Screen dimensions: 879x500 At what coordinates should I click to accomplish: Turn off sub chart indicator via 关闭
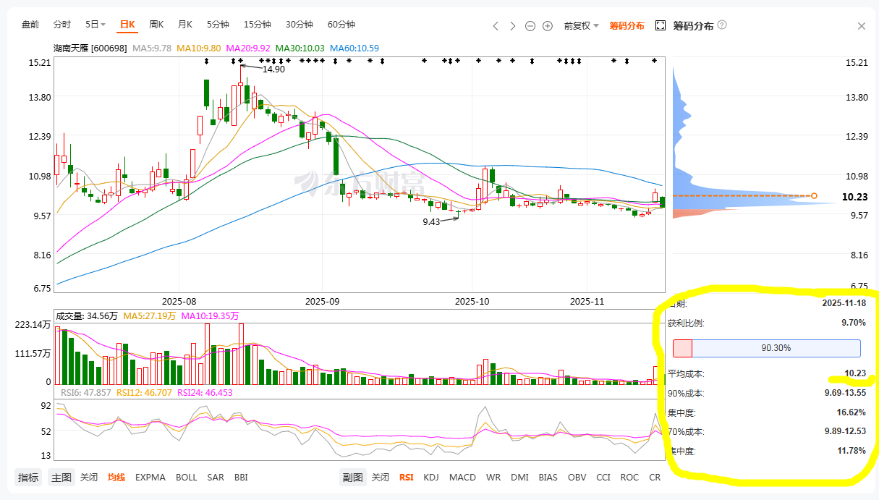coord(380,477)
